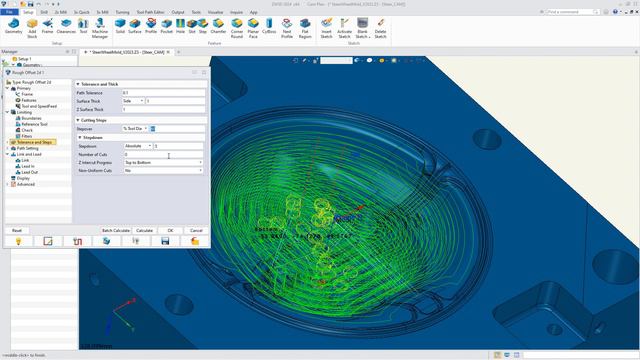Collapse the Limiting tree node
Screen dimensions: 640x360
pyautogui.click(x=7, y=112)
